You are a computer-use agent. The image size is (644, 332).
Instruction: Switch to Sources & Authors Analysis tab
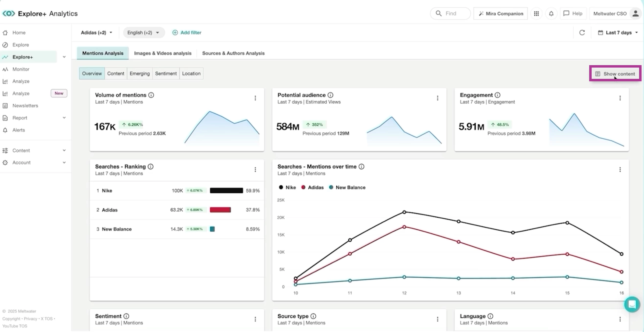233,53
